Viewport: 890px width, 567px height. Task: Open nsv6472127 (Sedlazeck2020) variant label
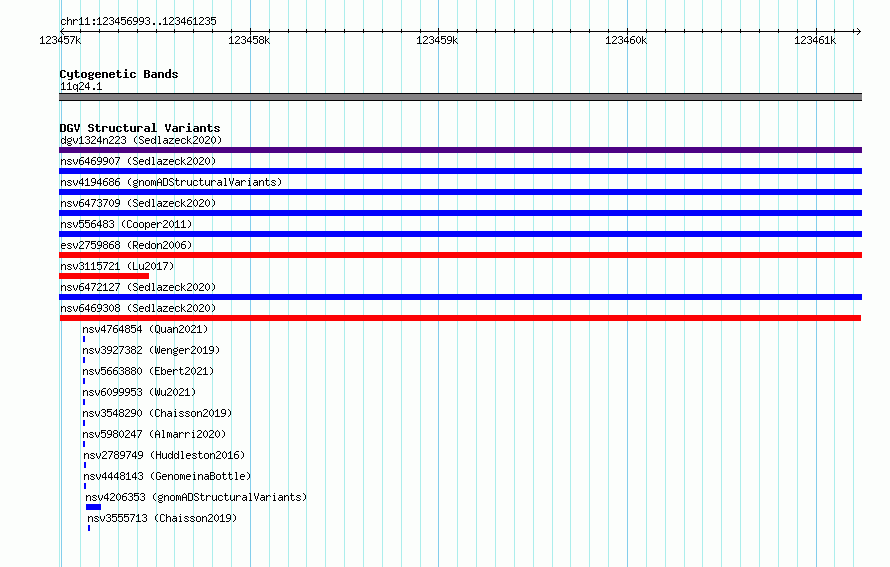pos(138,287)
